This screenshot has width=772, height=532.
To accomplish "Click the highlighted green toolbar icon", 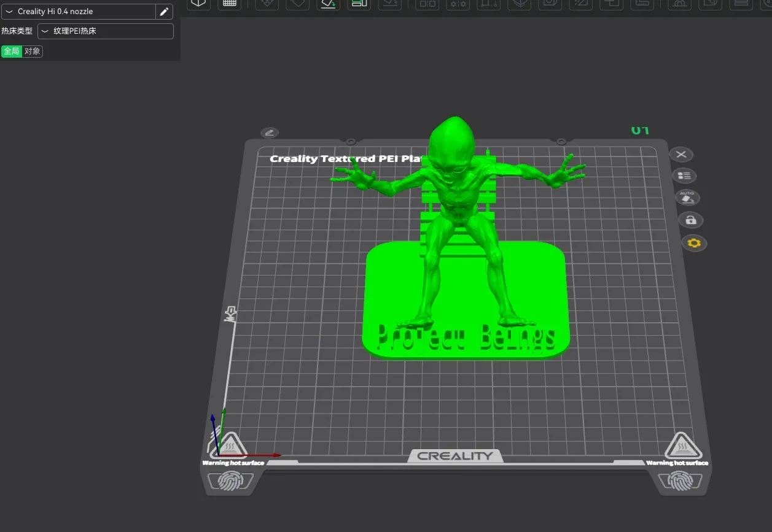I will point(329,4).
